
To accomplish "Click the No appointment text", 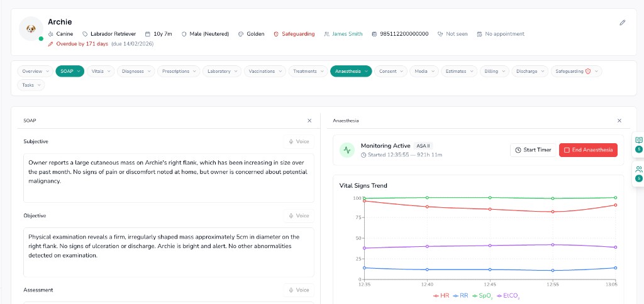I will [505, 34].
